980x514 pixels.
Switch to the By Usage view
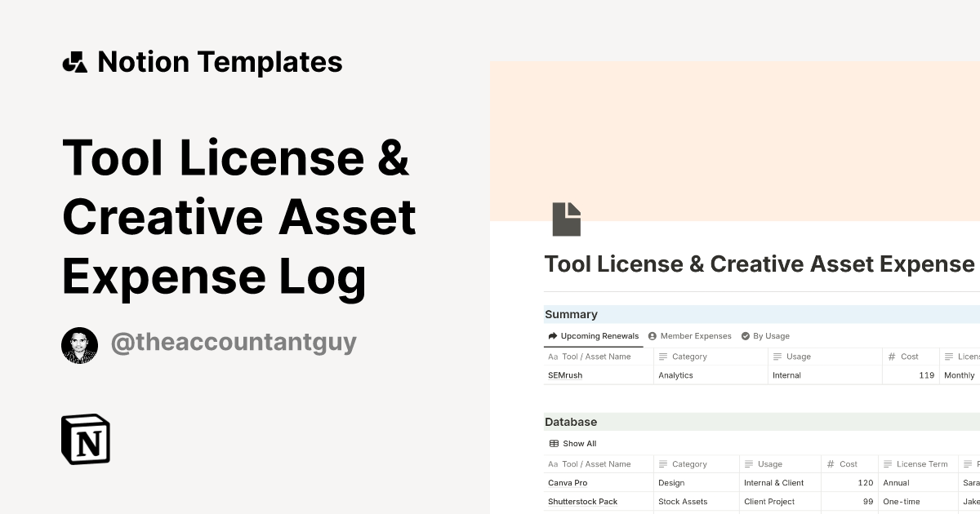[771, 335]
